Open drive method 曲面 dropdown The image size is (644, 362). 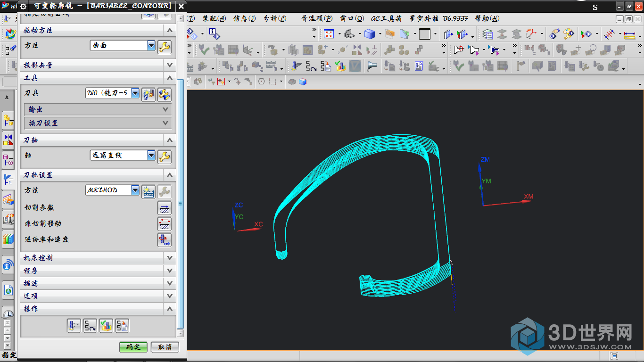coord(151,46)
